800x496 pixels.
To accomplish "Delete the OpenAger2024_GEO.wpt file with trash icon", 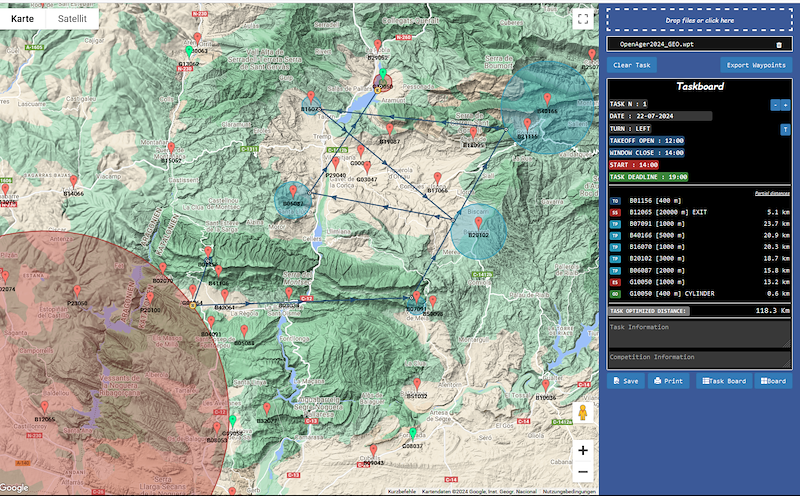I will [x=779, y=45].
